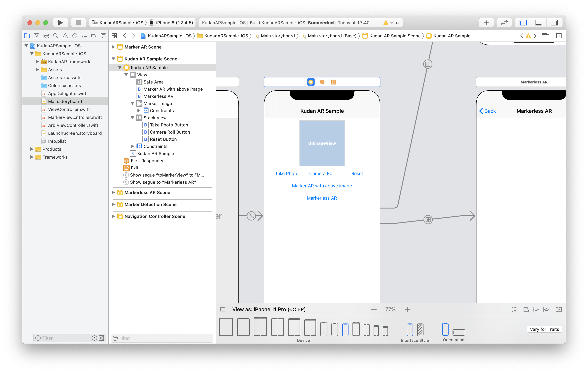The height and width of the screenshot is (373, 588).
Task: Expand the Products folder
Action: (31, 149)
